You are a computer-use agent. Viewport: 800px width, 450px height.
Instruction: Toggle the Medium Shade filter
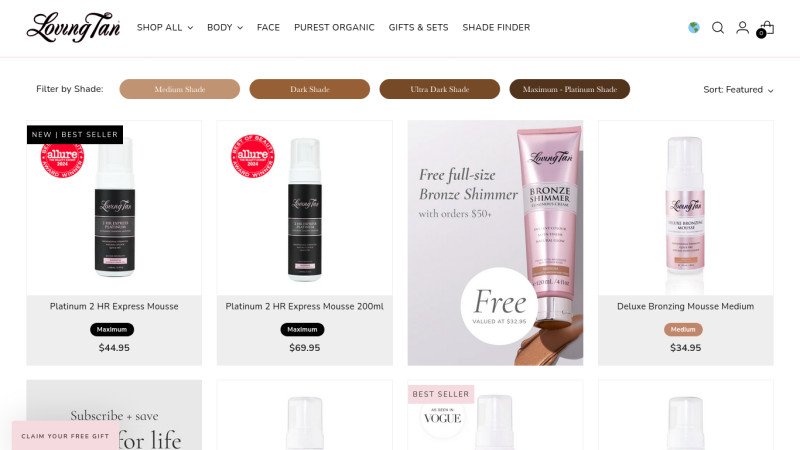click(x=180, y=89)
